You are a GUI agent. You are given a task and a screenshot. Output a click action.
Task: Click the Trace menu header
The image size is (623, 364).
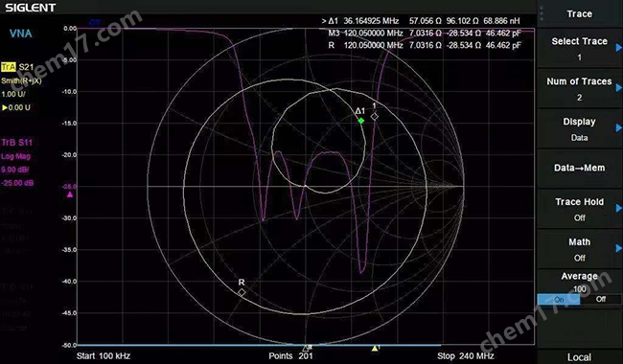coord(579,14)
